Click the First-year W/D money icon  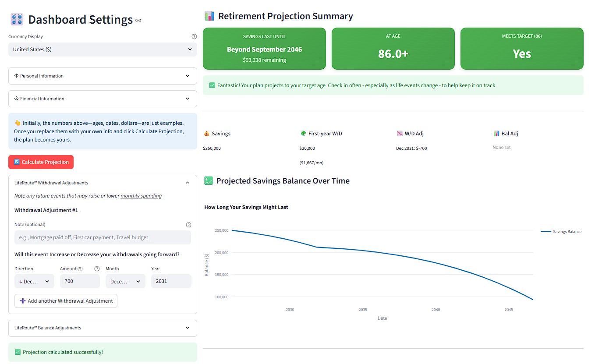pyautogui.click(x=303, y=134)
